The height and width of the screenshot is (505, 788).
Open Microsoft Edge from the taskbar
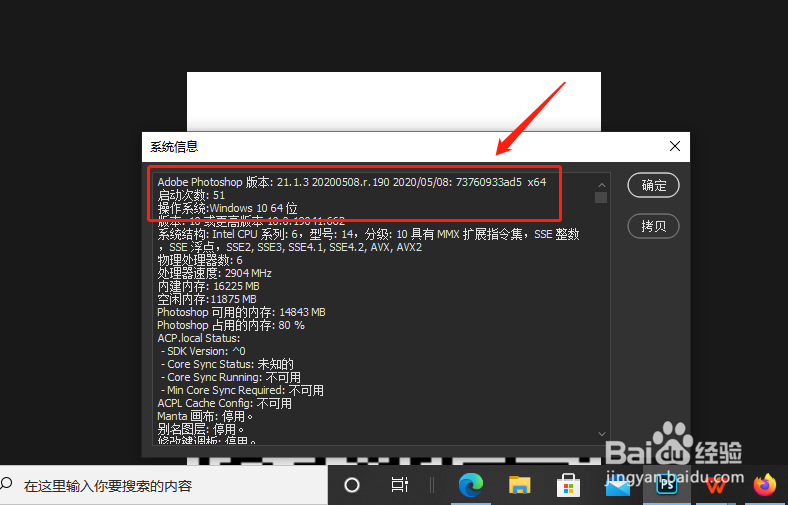pyautogui.click(x=470, y=485)
